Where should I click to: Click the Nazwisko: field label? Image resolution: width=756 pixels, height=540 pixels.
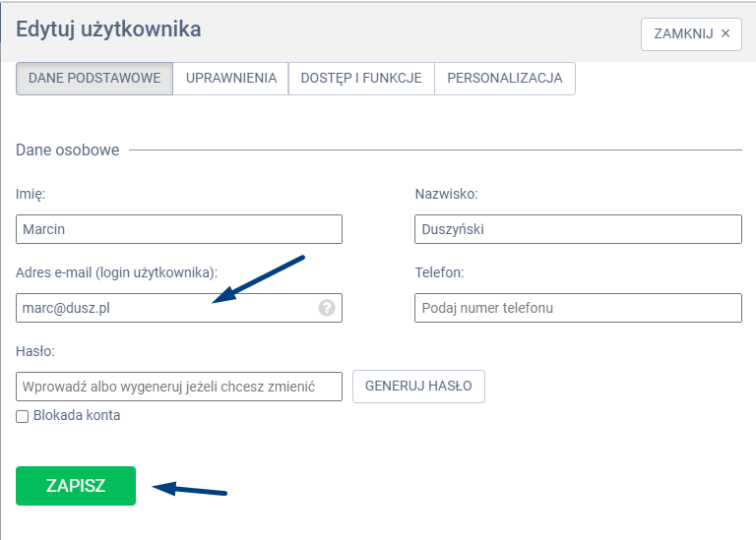click(x=446, y=194)
